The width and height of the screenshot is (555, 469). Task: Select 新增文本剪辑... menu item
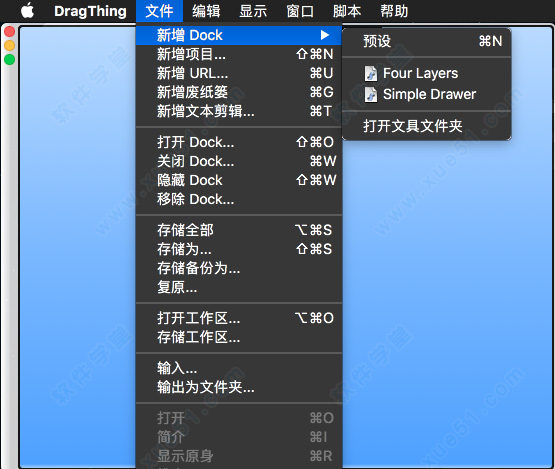point(239,111)
